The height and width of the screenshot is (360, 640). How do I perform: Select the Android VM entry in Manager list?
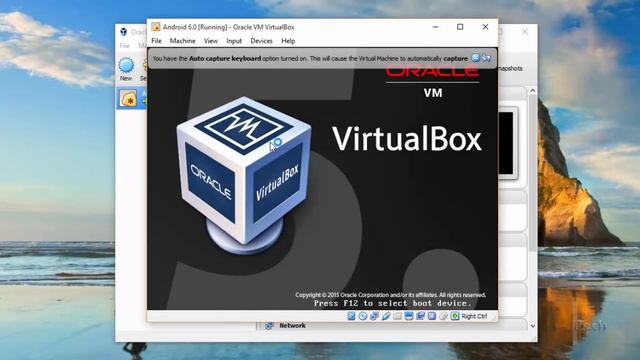(132, 98)
